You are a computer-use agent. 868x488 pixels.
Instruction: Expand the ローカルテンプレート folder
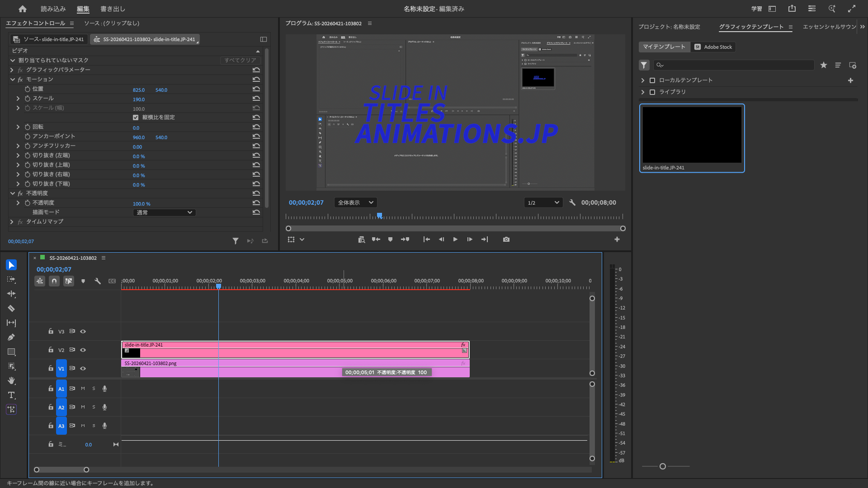(643, 80)
